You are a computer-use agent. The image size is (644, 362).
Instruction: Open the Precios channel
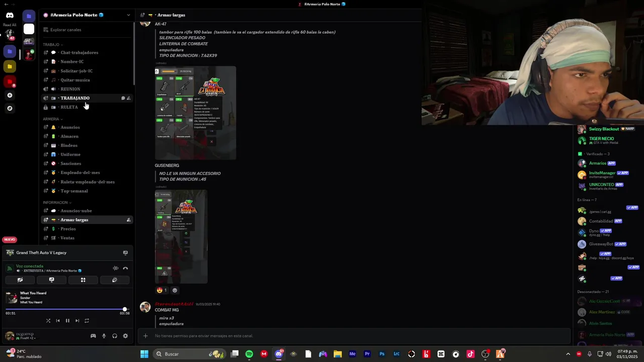pyautogui.click(x=87, y=229)
